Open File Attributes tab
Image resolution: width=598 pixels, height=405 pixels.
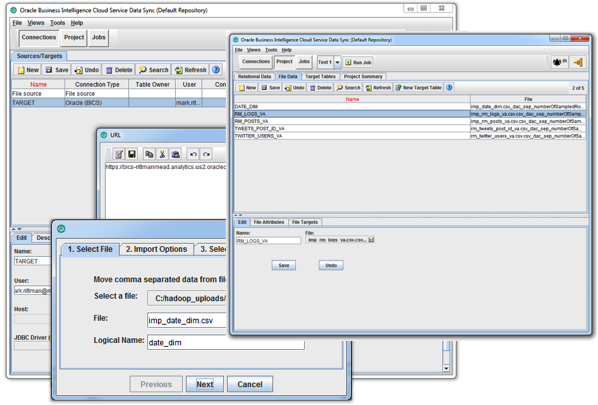click(x=269, y=222)
